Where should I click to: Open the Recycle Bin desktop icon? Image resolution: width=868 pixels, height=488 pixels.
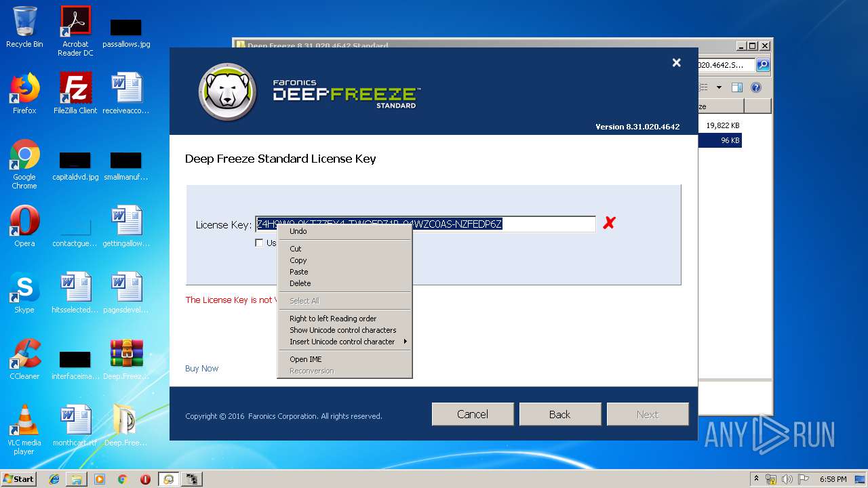point(24,27)
